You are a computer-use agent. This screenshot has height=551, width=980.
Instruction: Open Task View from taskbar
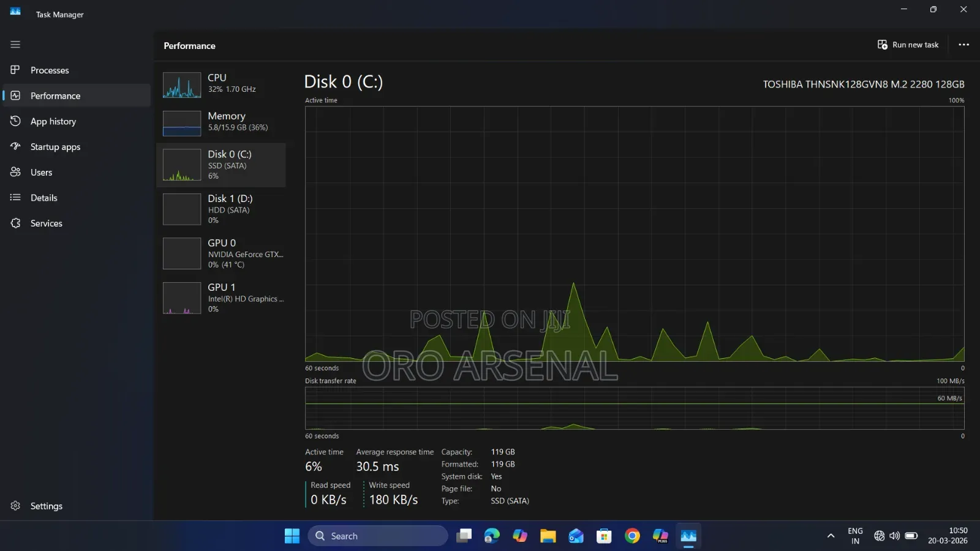(x=464, y=536)
